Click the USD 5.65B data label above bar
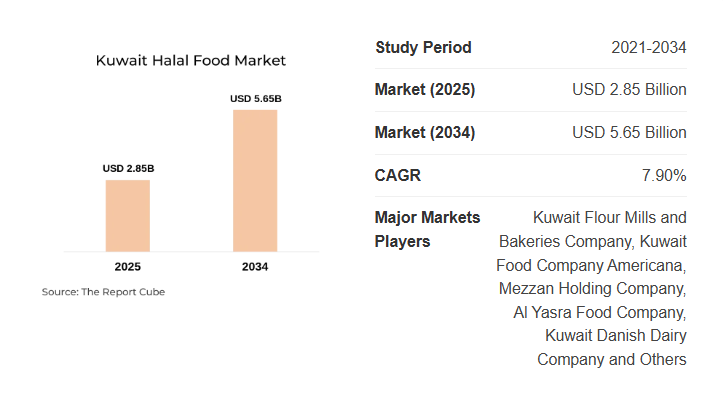 coord(255,98)
